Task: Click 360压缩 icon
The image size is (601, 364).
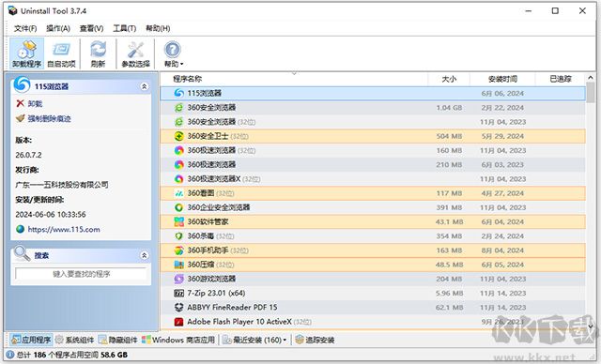Action: point(178,265)
